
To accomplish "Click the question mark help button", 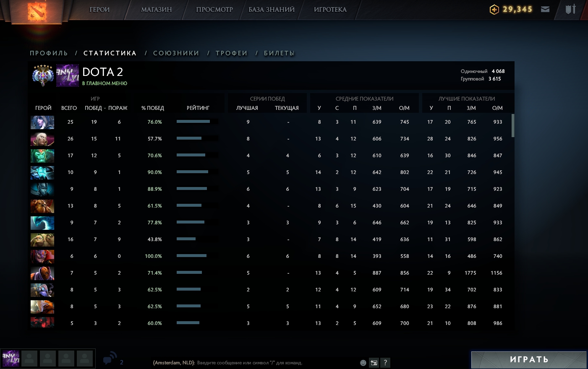I will [x=385, y=363].
